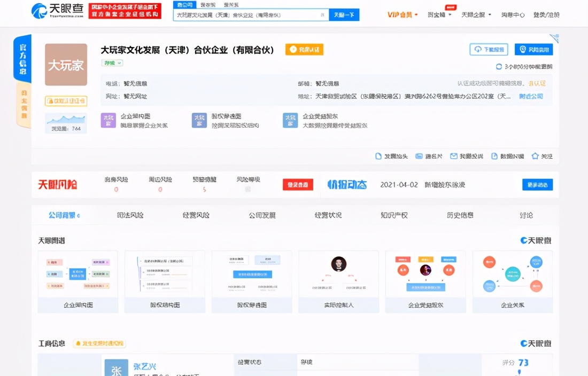Viewport: 588px width, 376px height.
Task: Enable the 领取查询 red badge button
Action: [x=298, y=184]
